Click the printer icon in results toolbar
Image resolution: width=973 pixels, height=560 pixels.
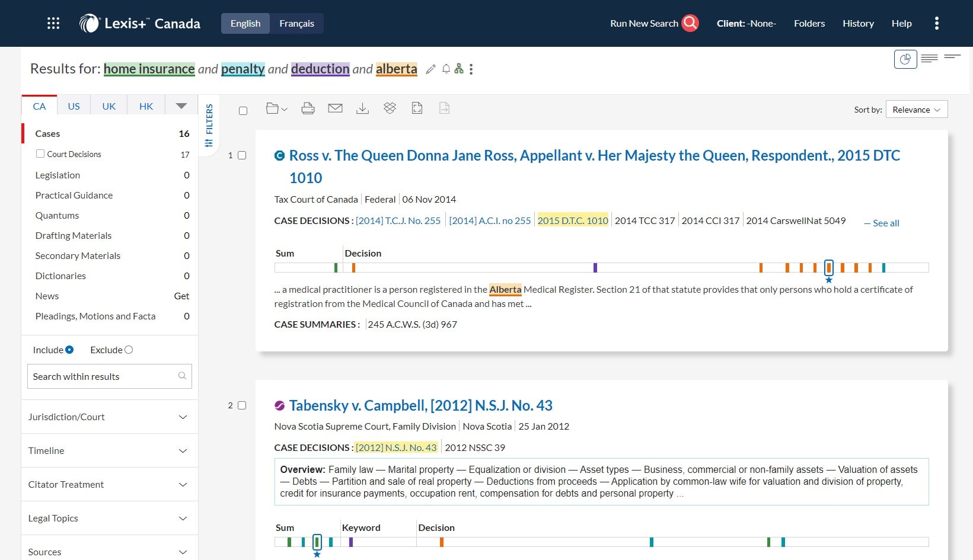click(x=308, y=108)
